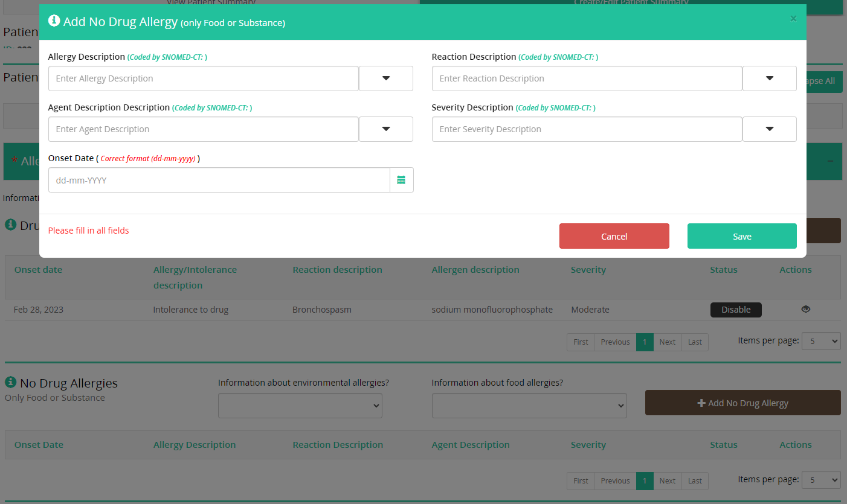Viewport: 847px width, 504px height.
Task: Click eye icon in Intolerance to drug row
Action: [x=805, y=309]
